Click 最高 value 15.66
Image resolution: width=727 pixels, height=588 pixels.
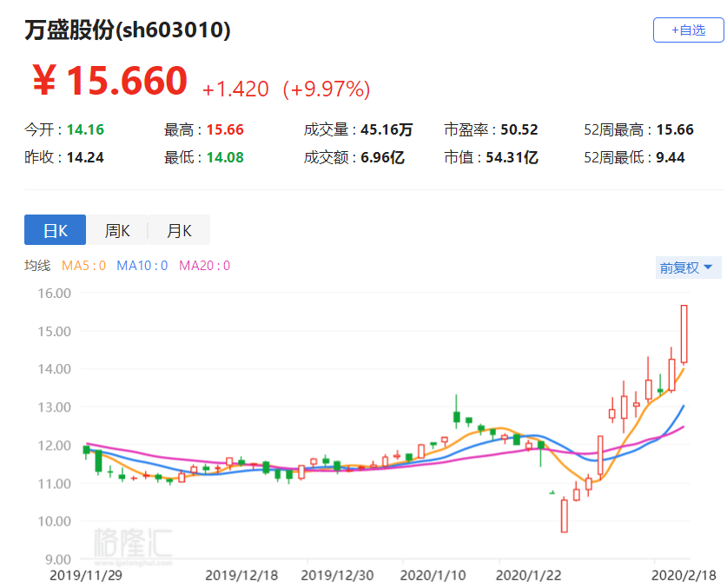point(225,129)
